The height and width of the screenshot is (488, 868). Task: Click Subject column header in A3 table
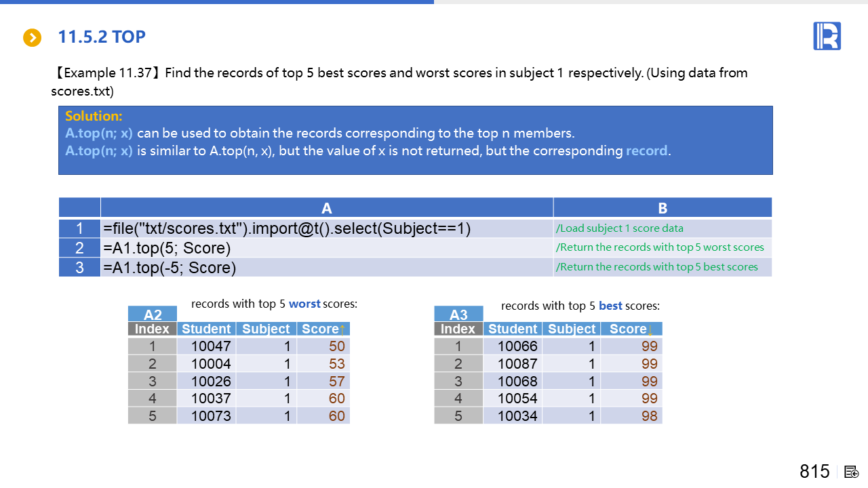tap(571, 329)
